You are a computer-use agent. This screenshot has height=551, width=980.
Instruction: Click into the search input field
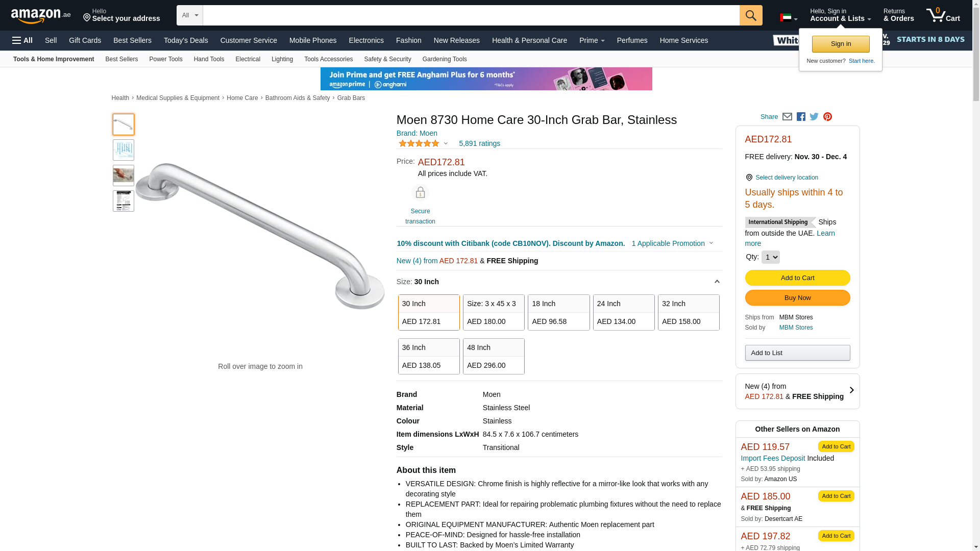[471, 15]
